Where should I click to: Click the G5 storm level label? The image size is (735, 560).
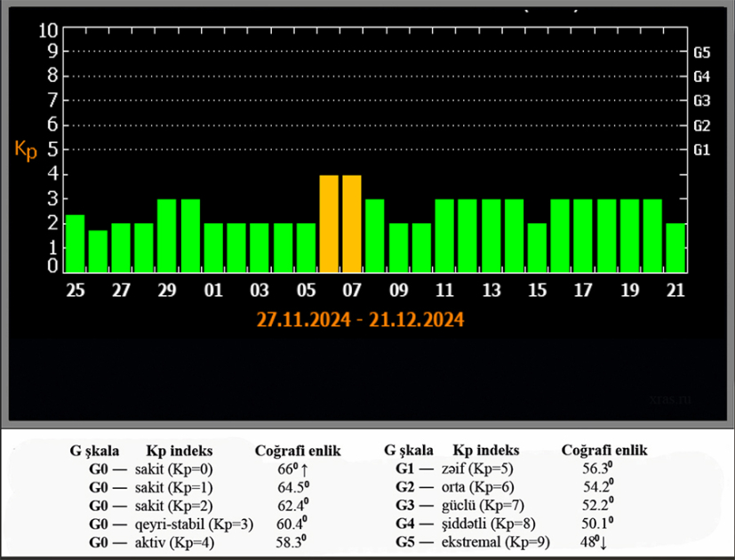pyautogui.click(x=701, y=52)
